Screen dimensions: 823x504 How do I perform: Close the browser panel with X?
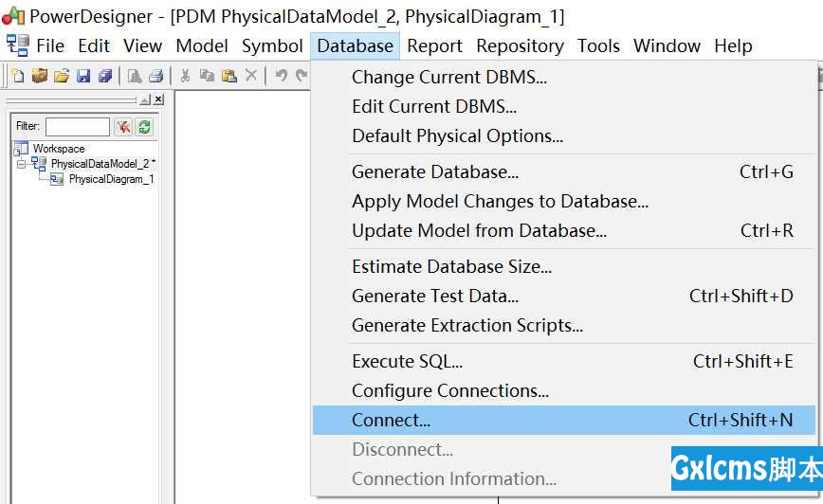[x=158, y=99]
